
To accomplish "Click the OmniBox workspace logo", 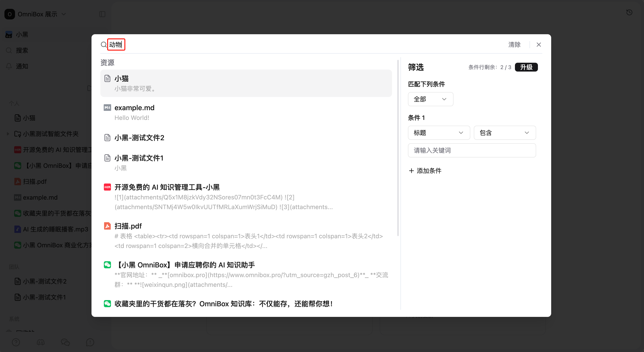I will (x=10, y=14).
